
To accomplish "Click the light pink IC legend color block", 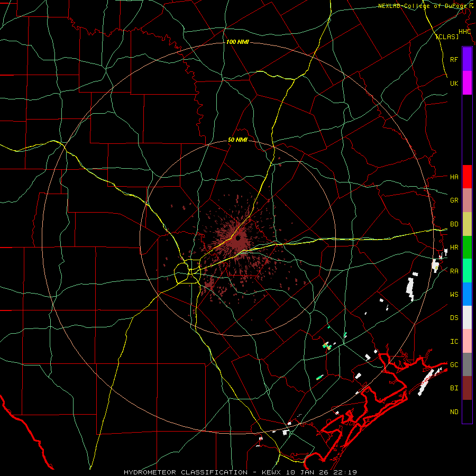I will click(467, 341).
